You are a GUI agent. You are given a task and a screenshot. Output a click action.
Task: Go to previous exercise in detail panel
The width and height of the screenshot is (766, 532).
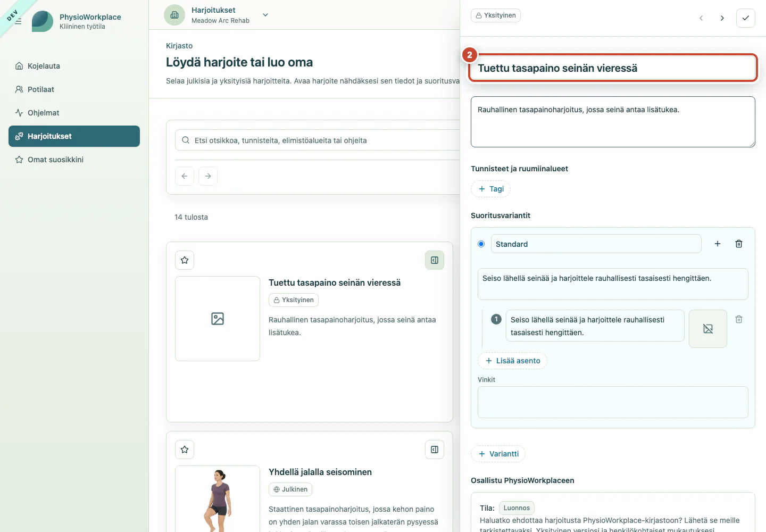pyautogui.click(x=701, y=18)
